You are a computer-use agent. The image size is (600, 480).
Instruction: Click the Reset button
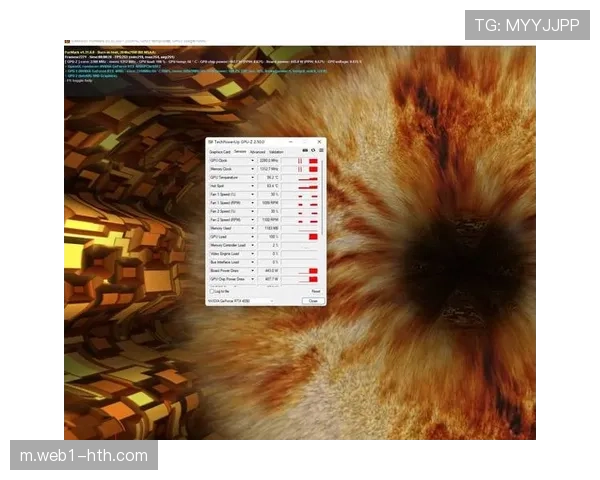[x=315, y=291]
